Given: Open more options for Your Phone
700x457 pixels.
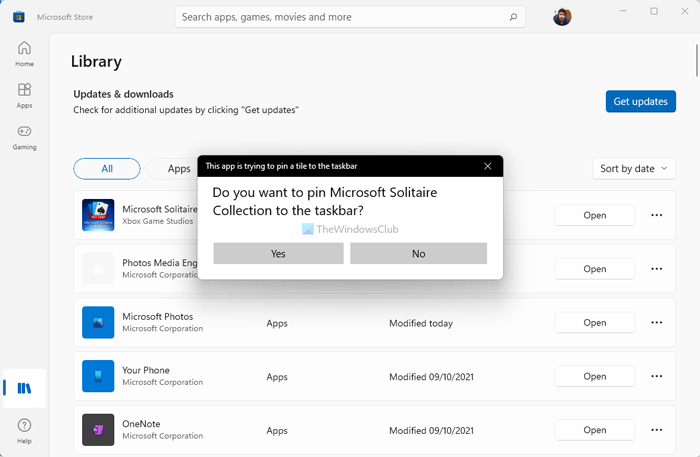Looking at the screenshot, I should tap(657, 376).
